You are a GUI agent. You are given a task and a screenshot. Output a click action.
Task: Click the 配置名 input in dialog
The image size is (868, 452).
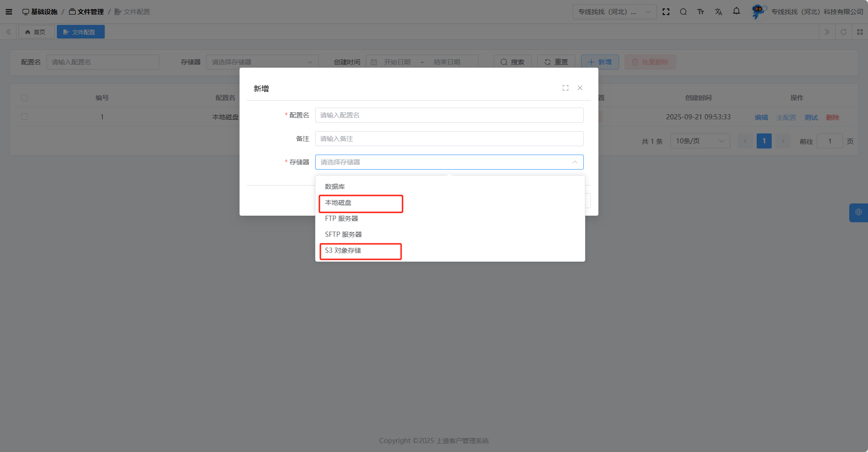(449, 115)
